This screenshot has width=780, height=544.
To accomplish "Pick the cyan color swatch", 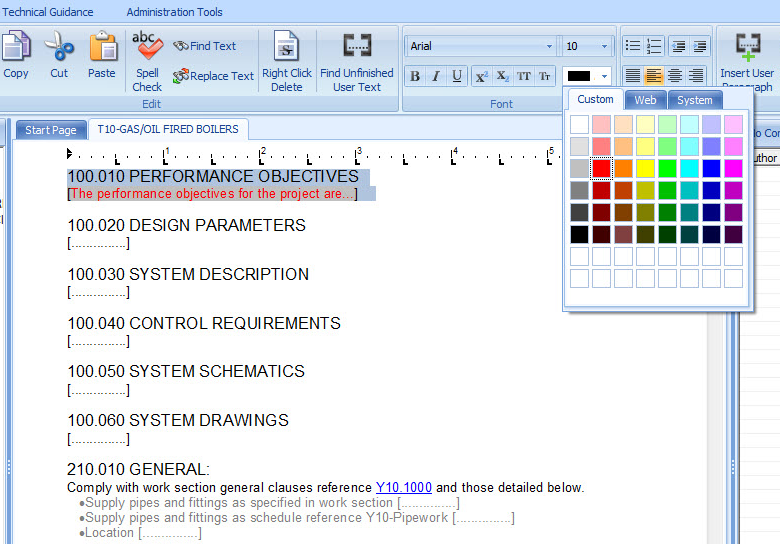I will (x=689, y=168).
